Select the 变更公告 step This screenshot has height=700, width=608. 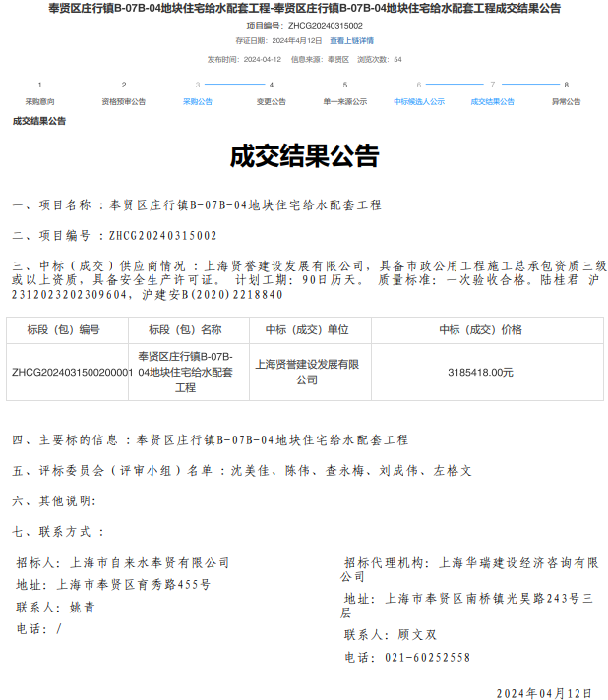272,101
